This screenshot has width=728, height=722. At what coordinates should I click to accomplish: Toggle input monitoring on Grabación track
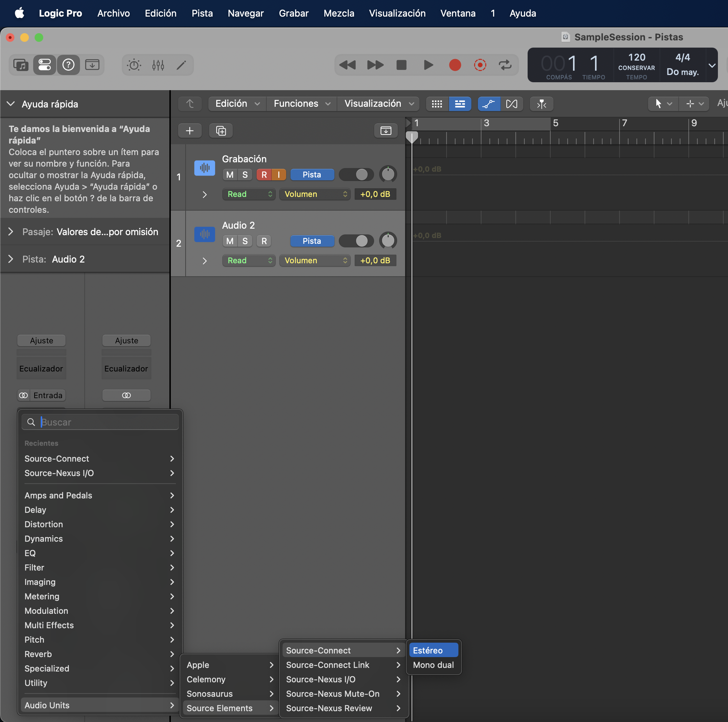279,175
